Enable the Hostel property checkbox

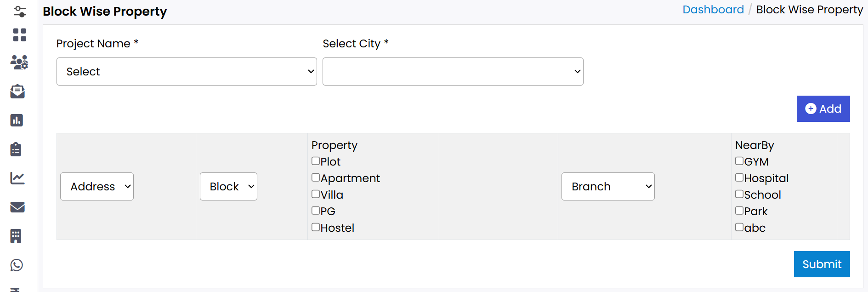pos(315,227)
